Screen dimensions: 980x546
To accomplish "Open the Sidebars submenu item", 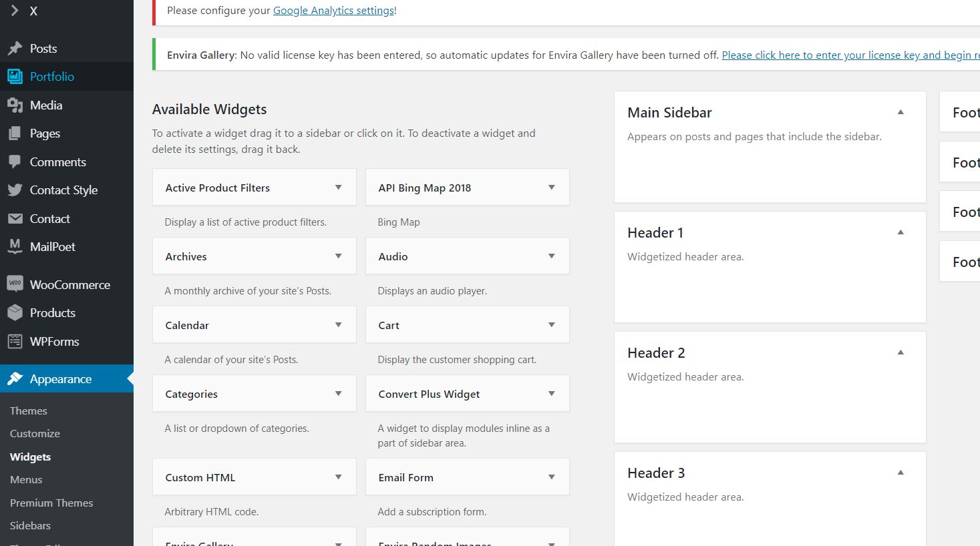I will tap(30, 526).
